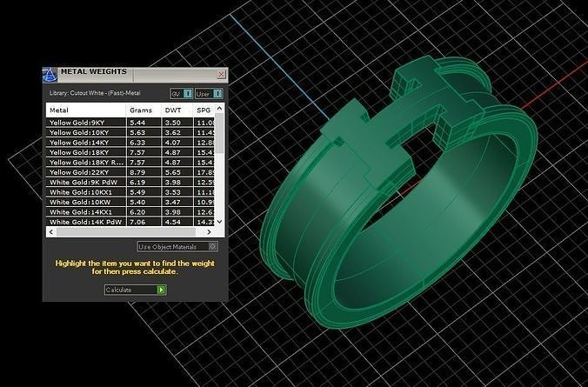588x387 pixels.
Task: Select the Yellow Gold:18KY R... row
Action: [x=130, y=163]
